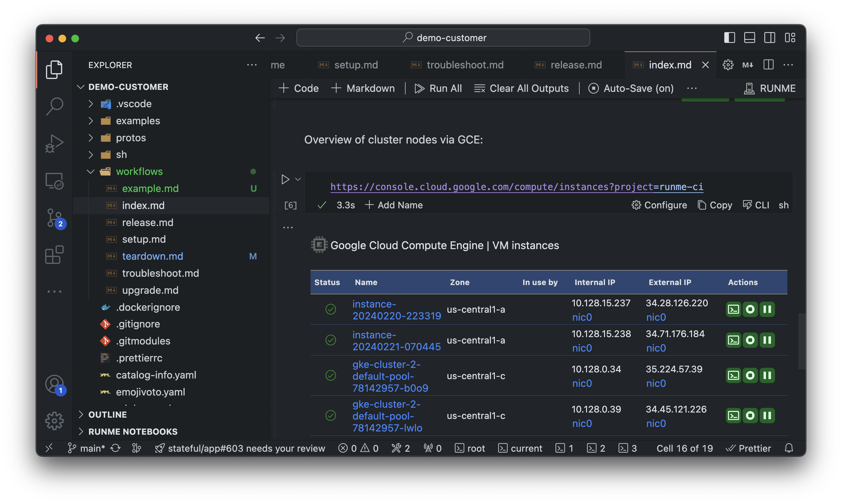Open the Explorer view in activity bar
The height and width of the screenshot is (504, 842).
coord(54,70)
